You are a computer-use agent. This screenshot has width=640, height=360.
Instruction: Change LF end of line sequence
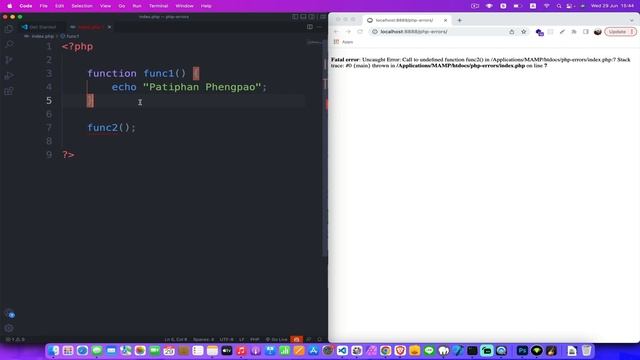(242, 339)
